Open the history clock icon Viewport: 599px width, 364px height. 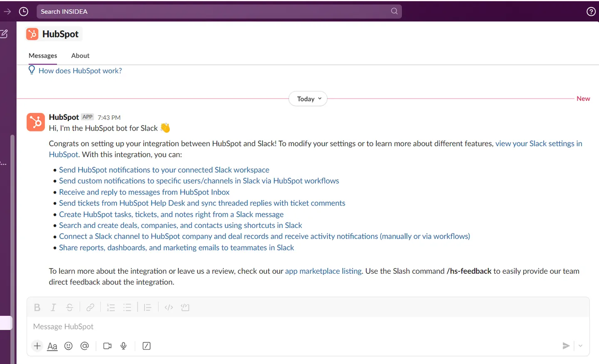tap(24, 11)
